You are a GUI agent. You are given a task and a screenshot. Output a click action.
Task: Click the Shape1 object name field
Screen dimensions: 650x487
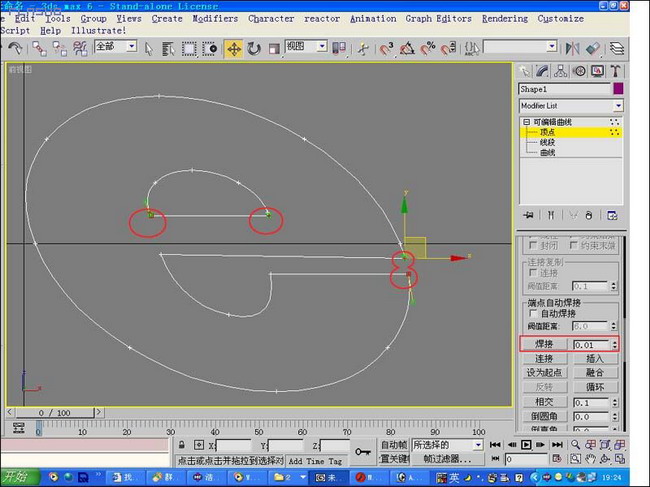[564, 89]
